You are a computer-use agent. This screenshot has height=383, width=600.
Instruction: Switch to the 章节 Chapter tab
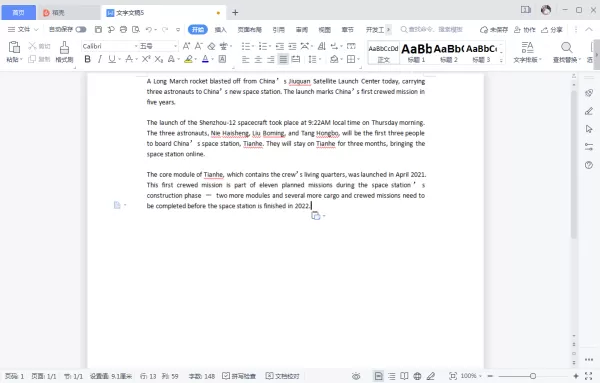click(x=347, y=29)
